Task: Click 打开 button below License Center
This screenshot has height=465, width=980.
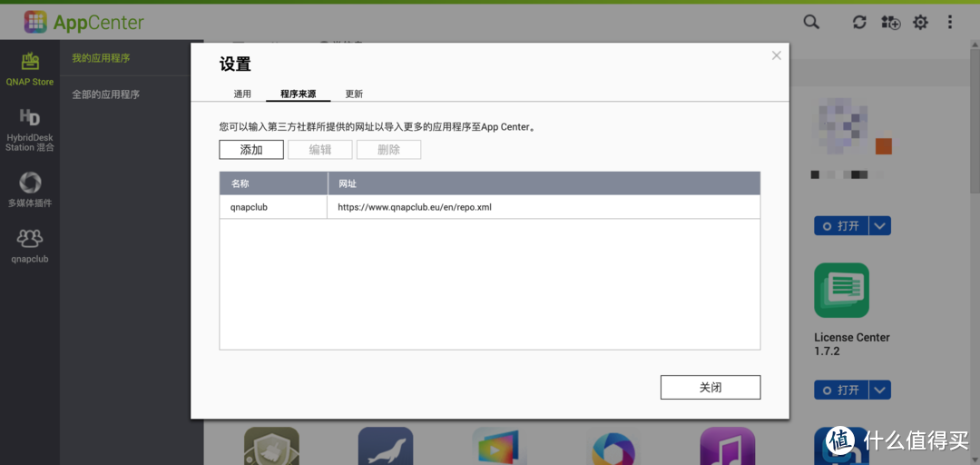Action: [840, 390]
